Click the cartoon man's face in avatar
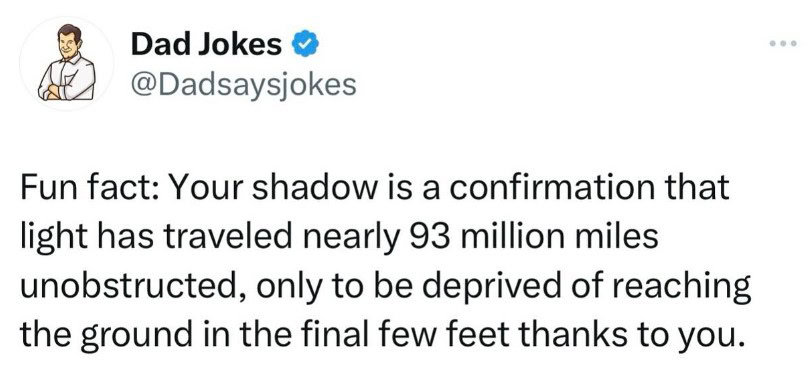 tap(69, 42)
